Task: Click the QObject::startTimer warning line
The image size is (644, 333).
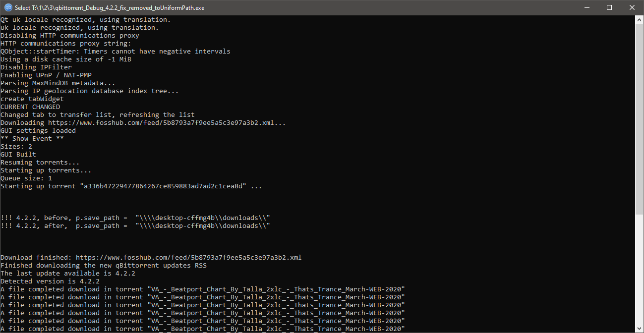Action: tap(116, 52)
